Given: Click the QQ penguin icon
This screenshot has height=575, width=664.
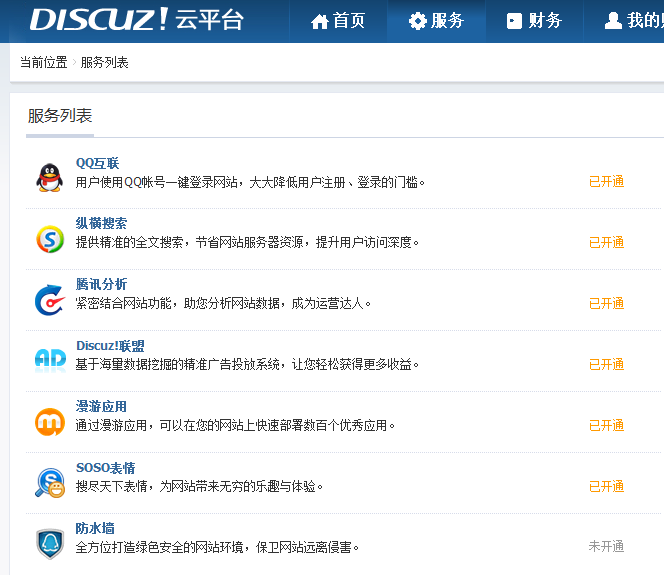Looking at the screenshot, I should point(50,178).
